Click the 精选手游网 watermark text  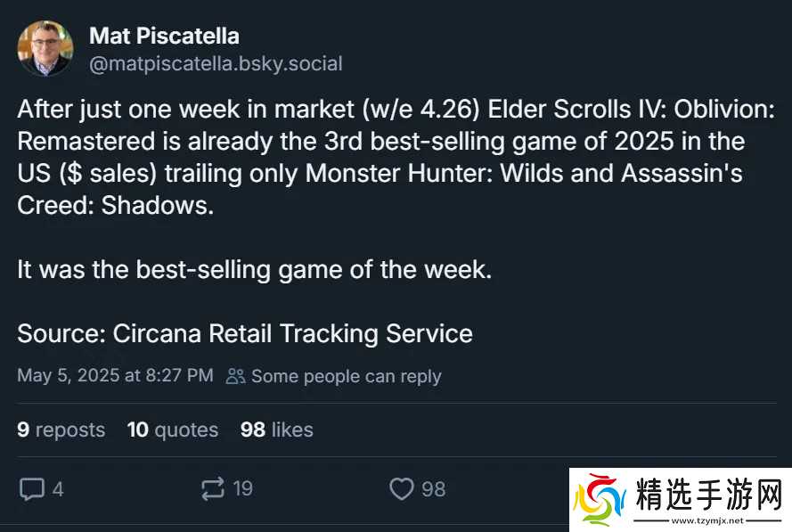pos(709,493)
